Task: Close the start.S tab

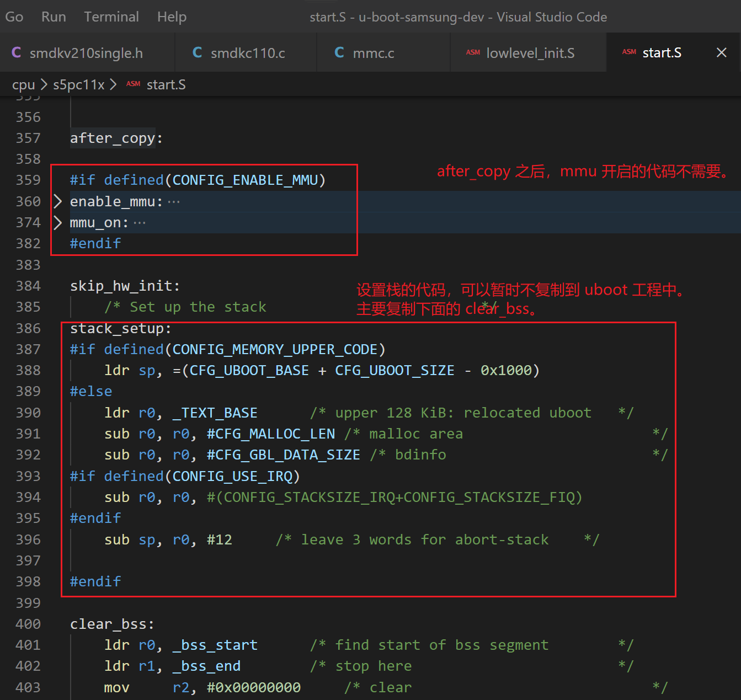Action: tap(721, 52)
